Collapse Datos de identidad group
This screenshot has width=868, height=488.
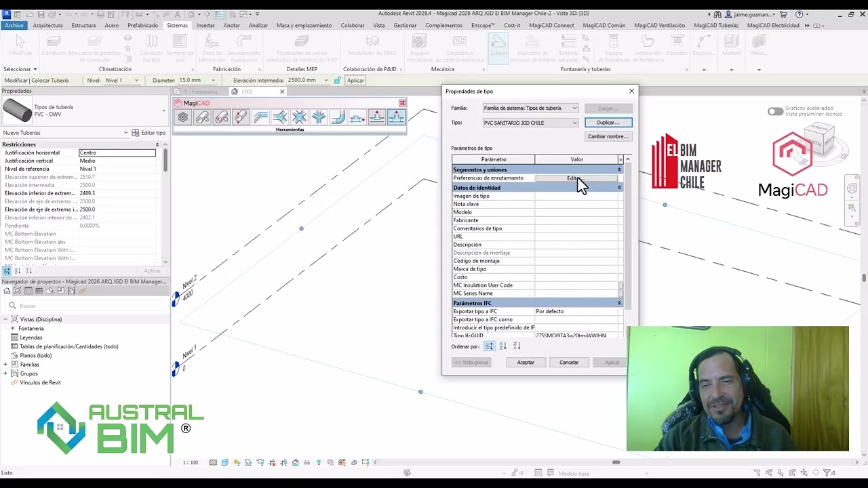point(618,188)
